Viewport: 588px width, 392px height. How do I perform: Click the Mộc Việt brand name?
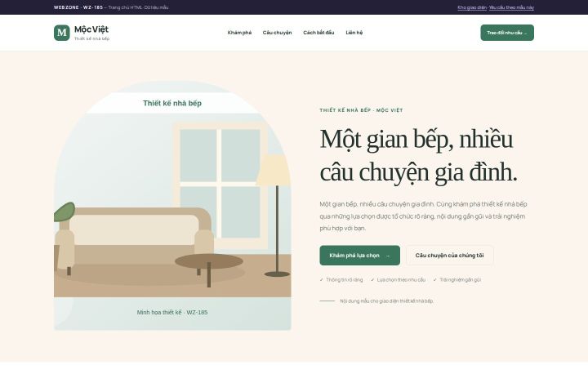pyautogui.click(x=91, y=29)
